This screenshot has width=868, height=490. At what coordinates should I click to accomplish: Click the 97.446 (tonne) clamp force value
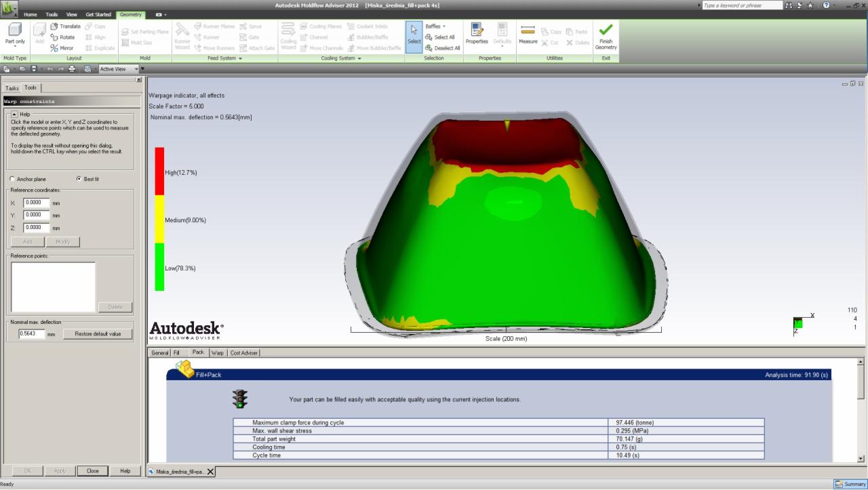click(635, 423)
